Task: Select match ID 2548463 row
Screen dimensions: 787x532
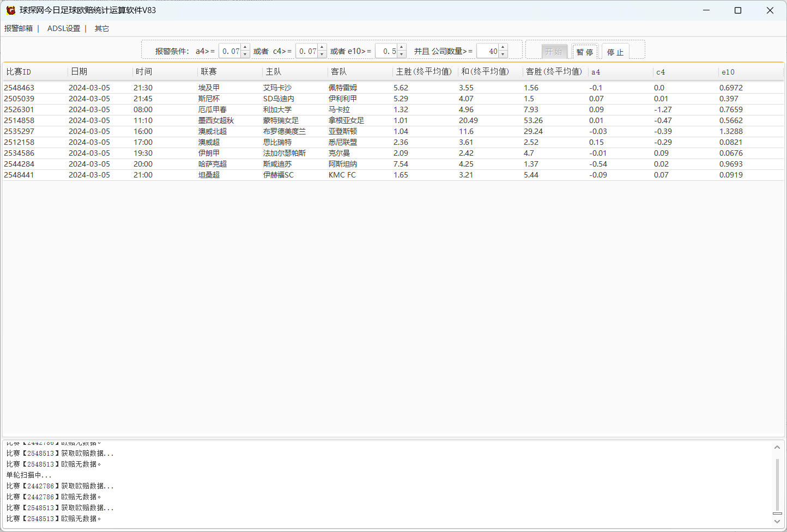Action: click(x=393, y=88)
